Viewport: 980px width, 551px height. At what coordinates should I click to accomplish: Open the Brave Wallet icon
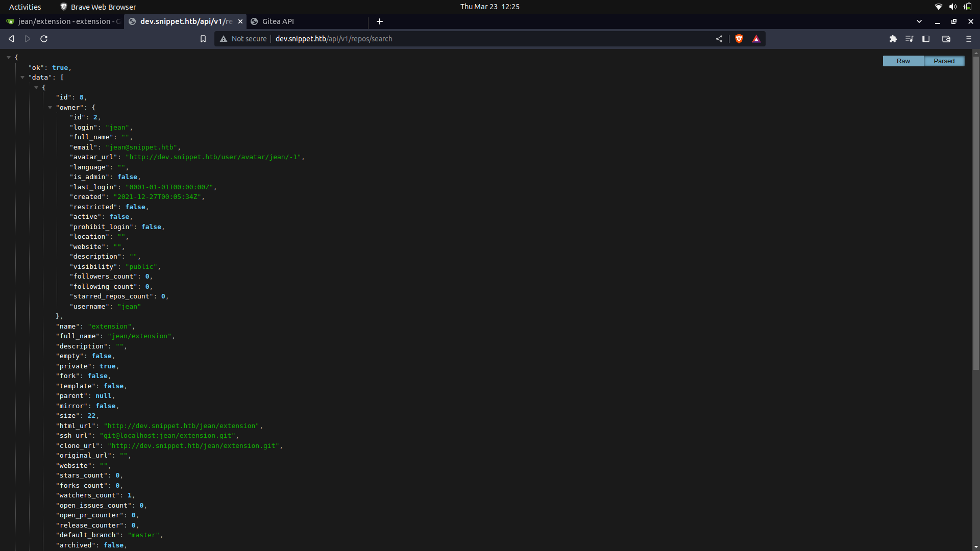pyautogui.click(x=946, y=38)
